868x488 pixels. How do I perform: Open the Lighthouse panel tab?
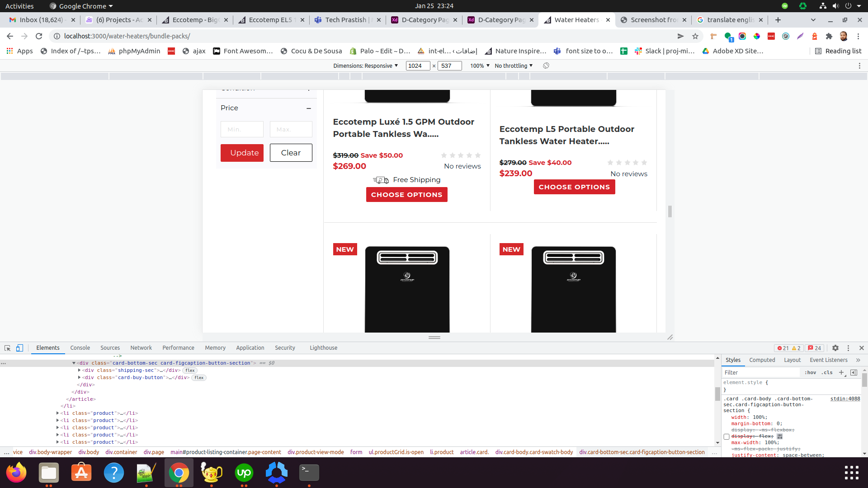tap(323, 348)
